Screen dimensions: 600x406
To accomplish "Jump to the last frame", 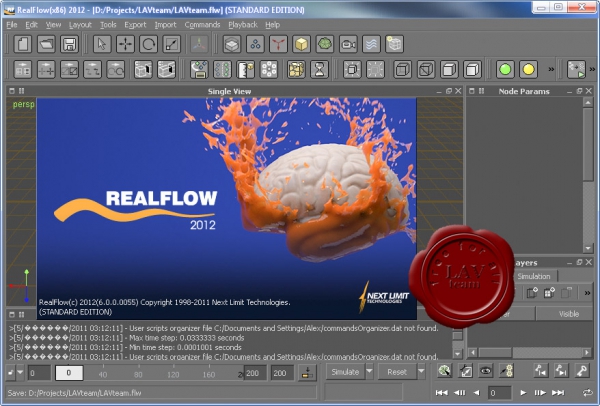I will pos(558,393).
